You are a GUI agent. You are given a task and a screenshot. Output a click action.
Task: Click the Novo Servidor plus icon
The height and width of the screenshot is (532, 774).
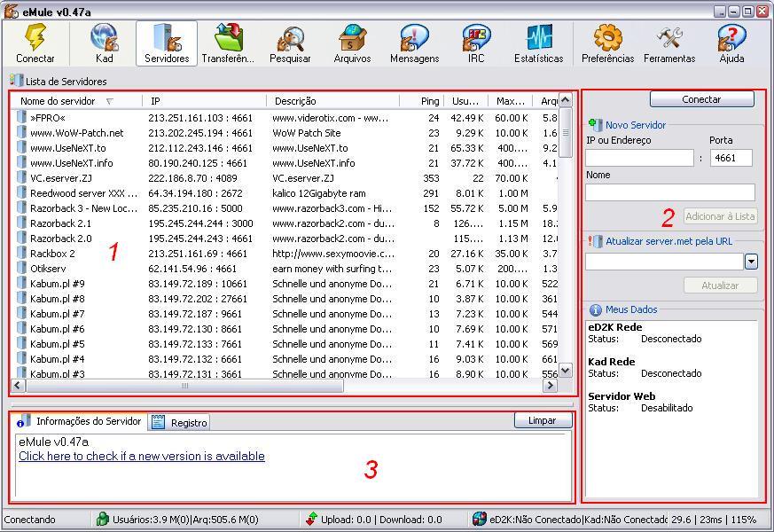595,124
